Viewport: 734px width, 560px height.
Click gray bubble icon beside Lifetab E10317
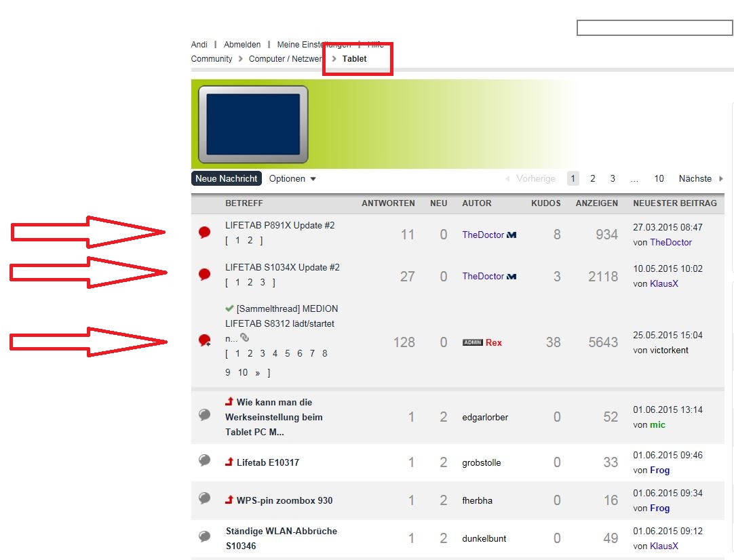204,460
